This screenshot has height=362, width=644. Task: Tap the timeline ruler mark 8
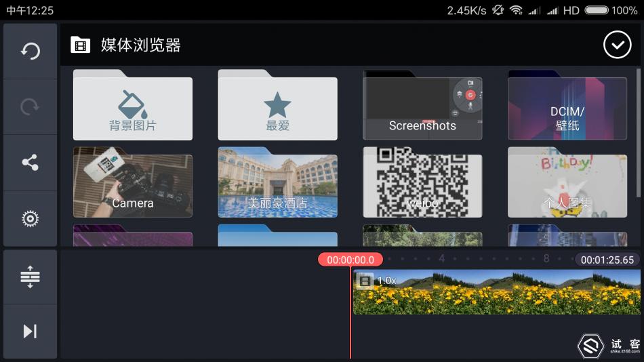click(x=546, y=258)
